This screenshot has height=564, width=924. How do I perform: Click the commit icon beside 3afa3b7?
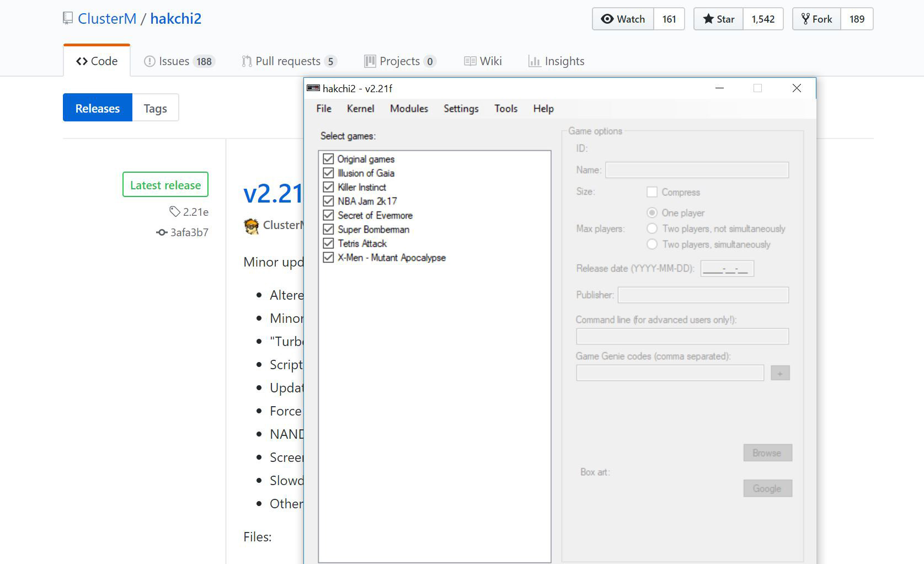tap(162, 232)
